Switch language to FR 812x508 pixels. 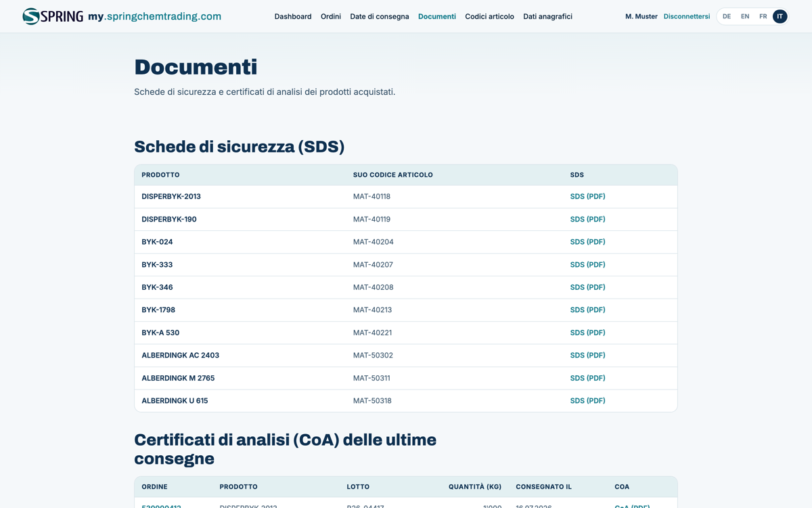[x=763, y=16]
